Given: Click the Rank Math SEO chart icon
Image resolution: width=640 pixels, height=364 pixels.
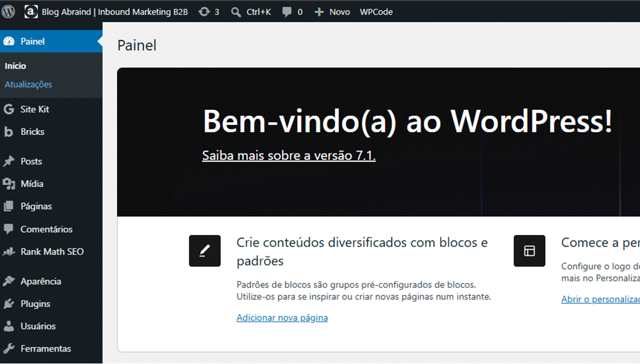Looking at the screenshot, I should point(9,251).
